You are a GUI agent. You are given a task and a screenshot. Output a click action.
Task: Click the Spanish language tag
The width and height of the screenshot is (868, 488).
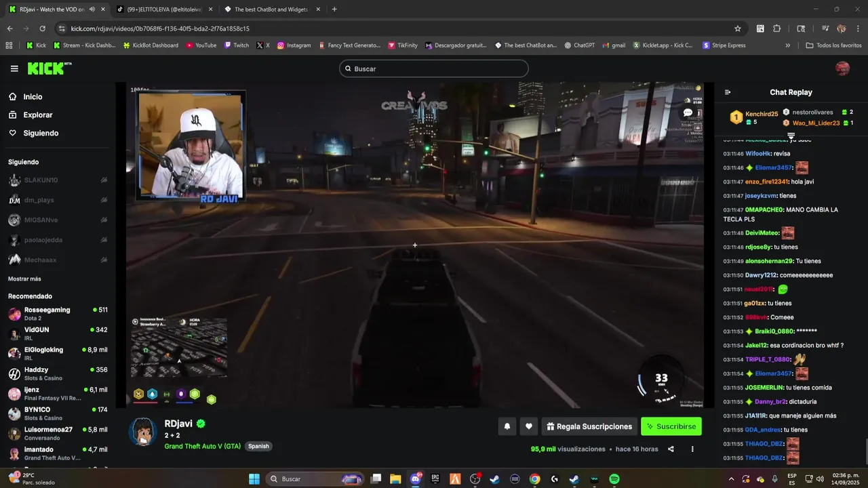coord(258,446)
